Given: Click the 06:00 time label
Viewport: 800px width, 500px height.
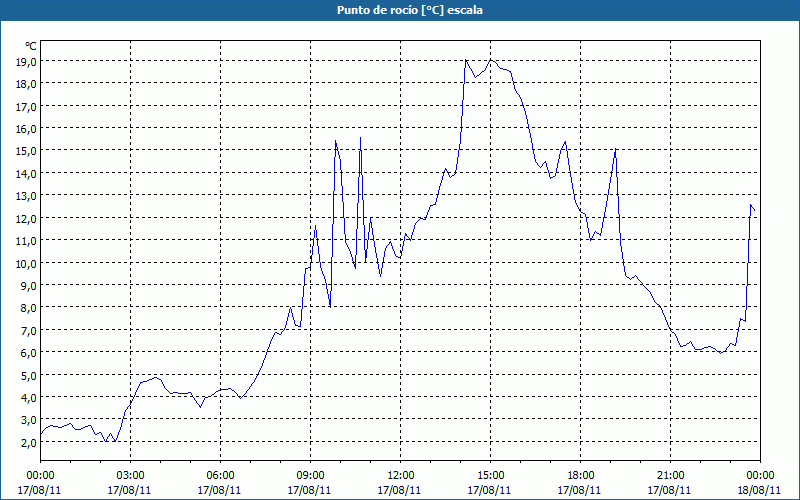Looking at the screenshot, I should (220, 476).
